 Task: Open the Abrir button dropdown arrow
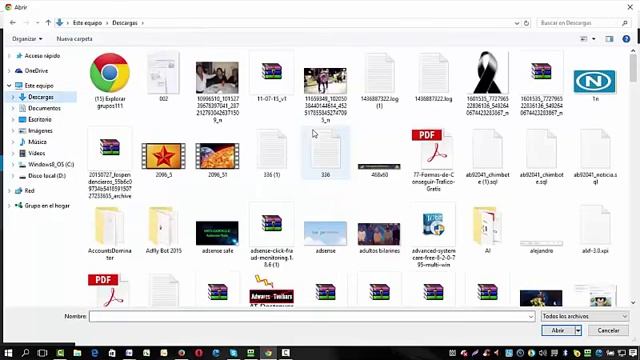(x=578, y=330)
